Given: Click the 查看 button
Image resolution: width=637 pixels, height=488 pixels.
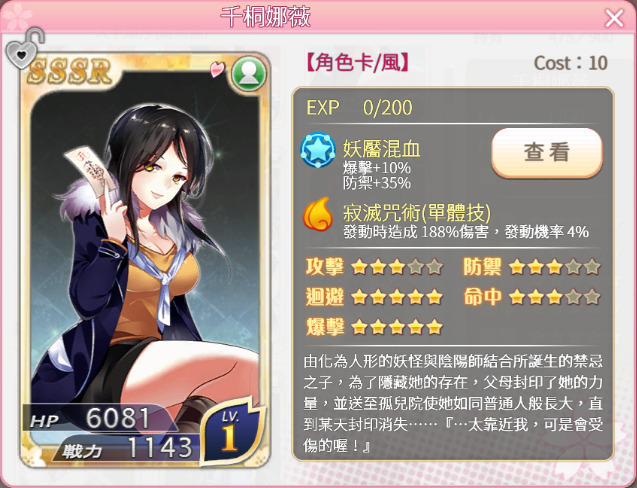Looking at the screenshot, I should pyautogui.click(x=546, y=153).
